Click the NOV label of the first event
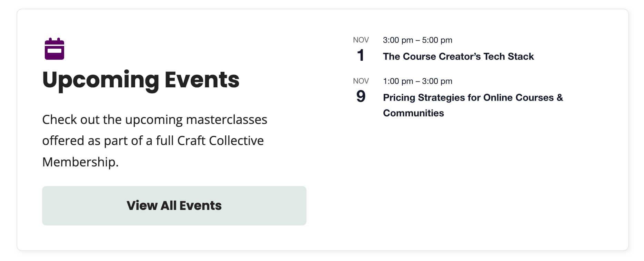The height and width of the screenshot is (261, 644). (x=361, y=40)
